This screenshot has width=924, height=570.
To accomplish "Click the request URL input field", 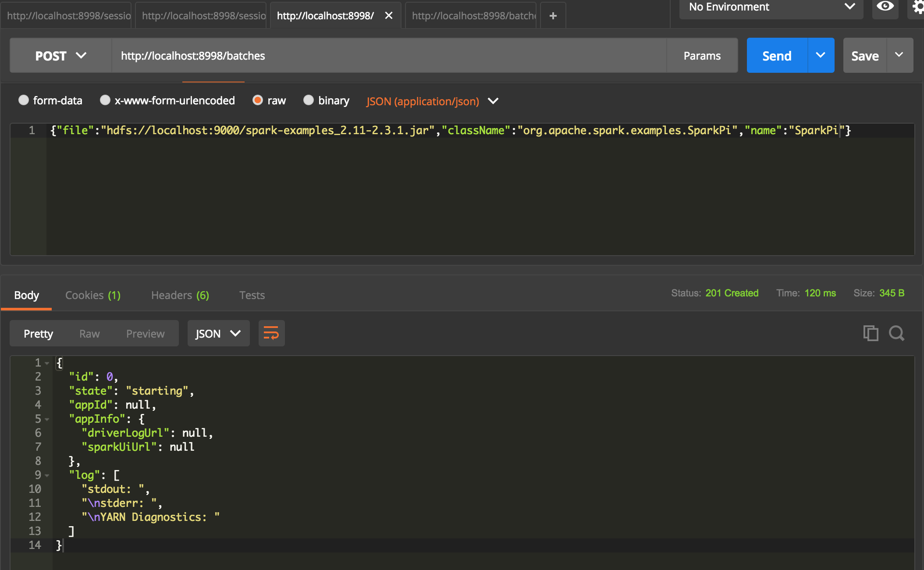I will (389, 56).
